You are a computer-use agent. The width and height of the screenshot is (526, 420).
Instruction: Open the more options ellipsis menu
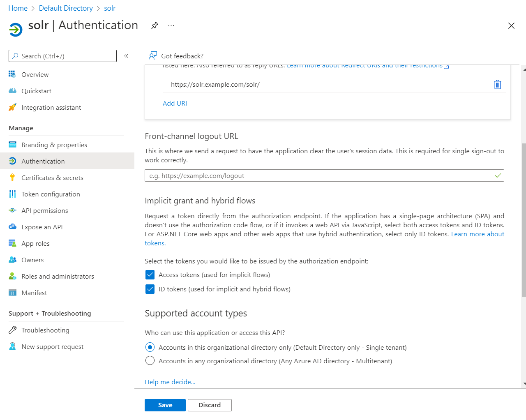pos(171,25)
